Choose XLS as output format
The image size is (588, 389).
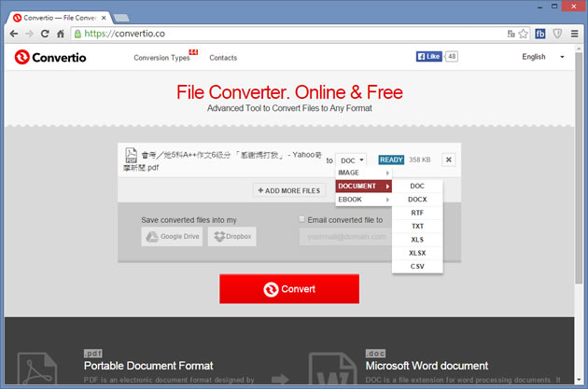click(417, 240)
